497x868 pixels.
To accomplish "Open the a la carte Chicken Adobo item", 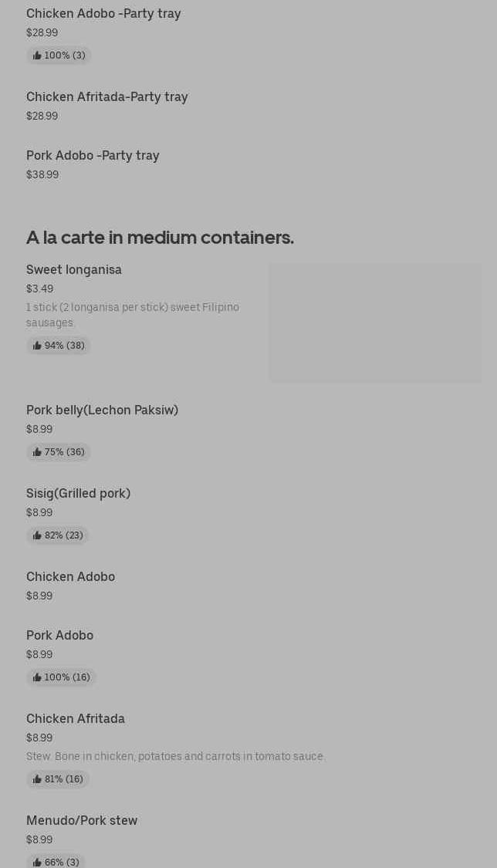I will pos(70,577).
